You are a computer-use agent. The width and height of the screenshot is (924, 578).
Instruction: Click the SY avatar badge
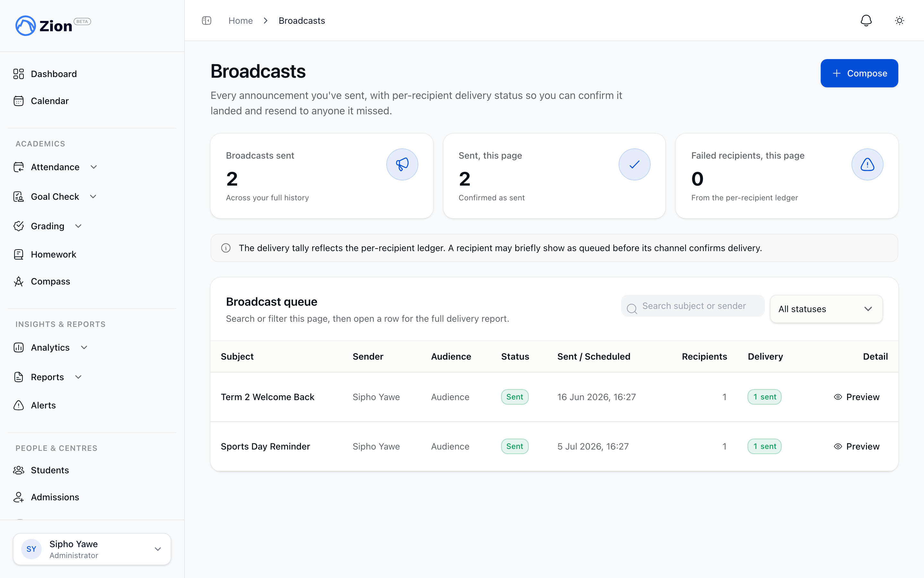point(31,549)
